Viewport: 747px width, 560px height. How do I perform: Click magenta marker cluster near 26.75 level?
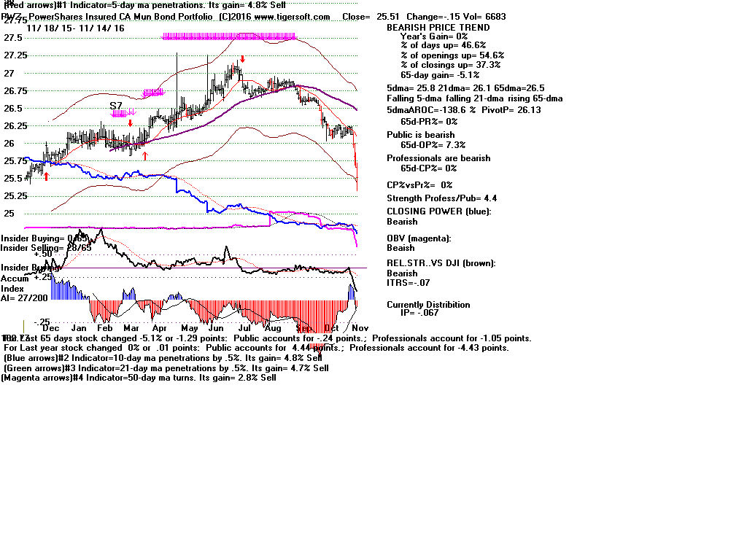point(153,92)
